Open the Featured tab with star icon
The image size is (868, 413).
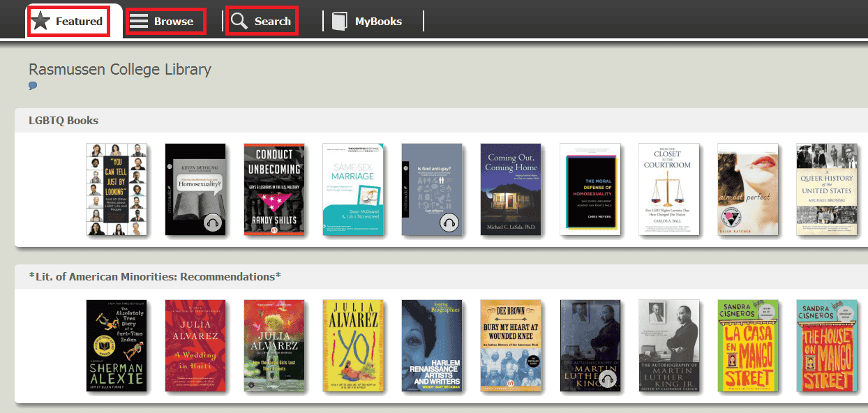click(69, 21)
